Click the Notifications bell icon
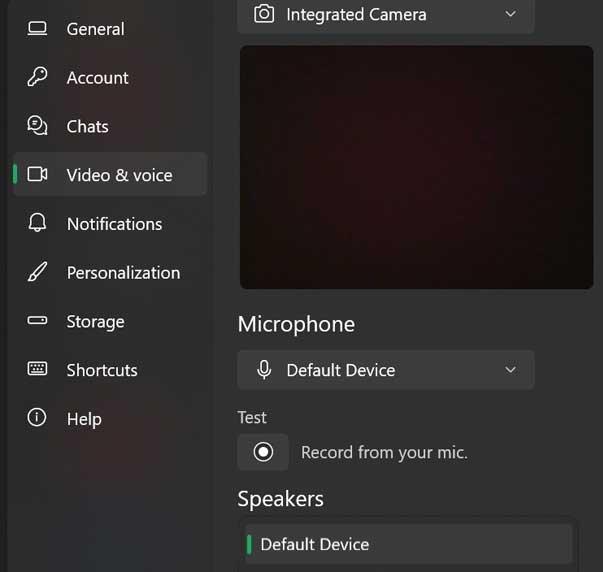Image resolution: width=603 pixels, height=572 pixels. click(37, 224)
